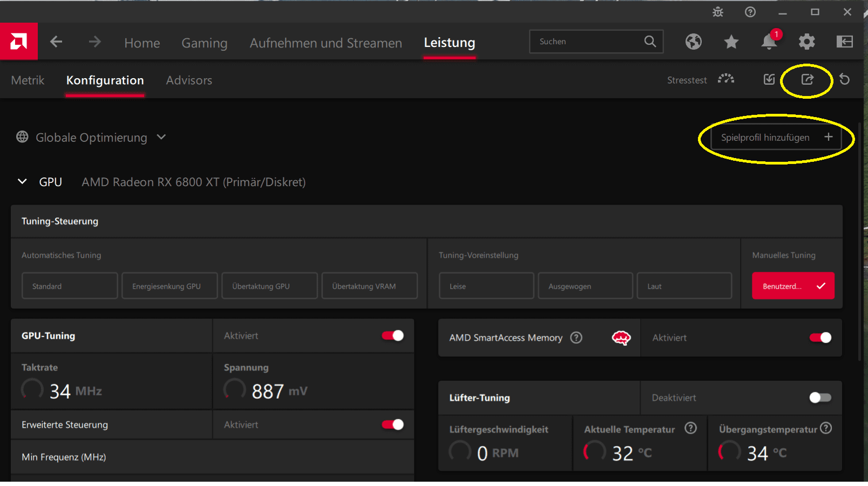Select the Konfiguration subtab
The width and height of the screenshot is (868, 486).
[105, 80]
